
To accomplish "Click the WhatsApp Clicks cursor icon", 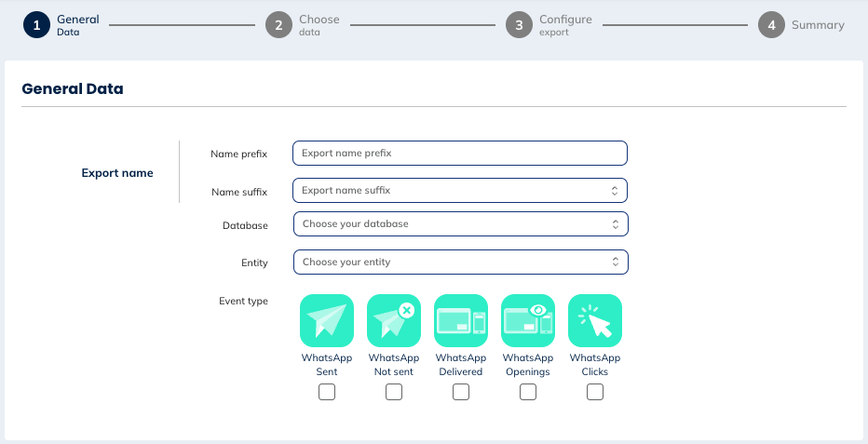I will 595,321.
